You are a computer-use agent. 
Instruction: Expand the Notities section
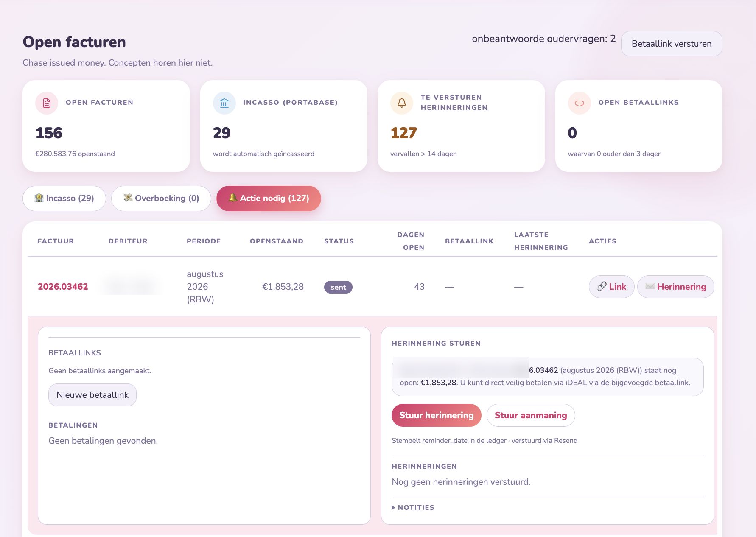[x=413, y=507]
